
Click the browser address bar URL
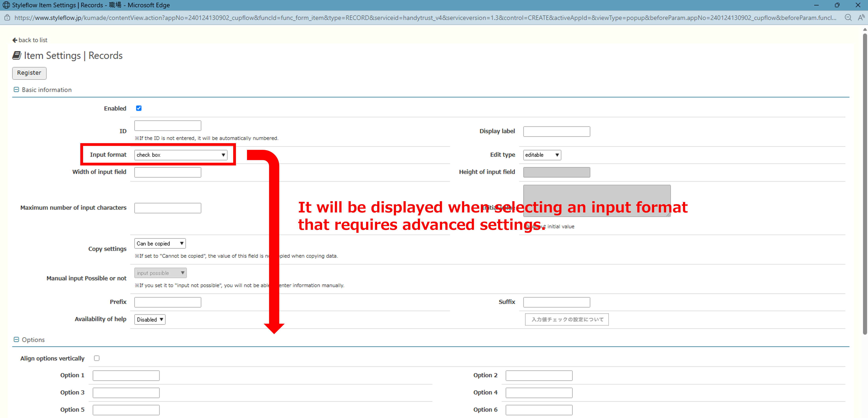point(425,18)
